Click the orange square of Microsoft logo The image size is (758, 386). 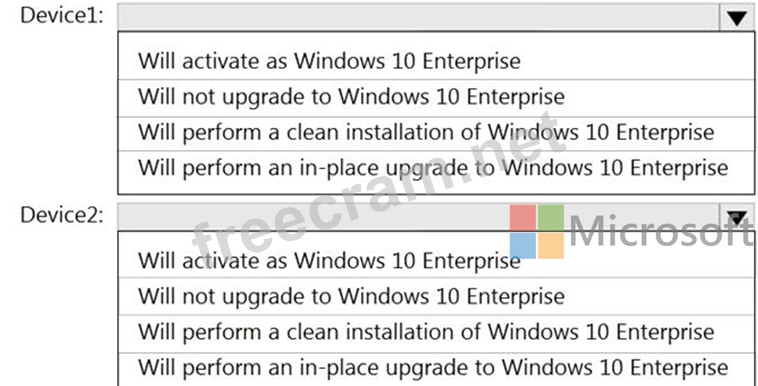pos(551,246)
